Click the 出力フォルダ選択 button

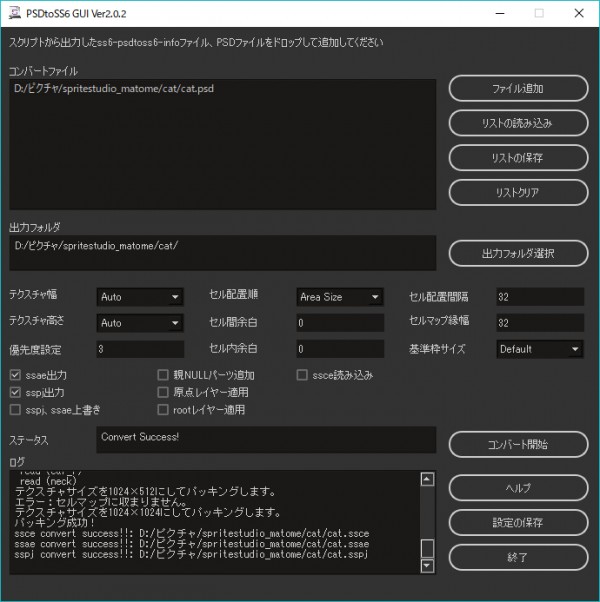518,253
